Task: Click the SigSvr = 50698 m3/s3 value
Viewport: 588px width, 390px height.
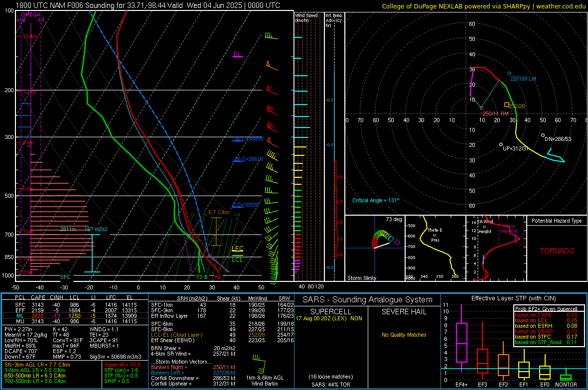Action: pyautogui.click(x=116, y=357)
